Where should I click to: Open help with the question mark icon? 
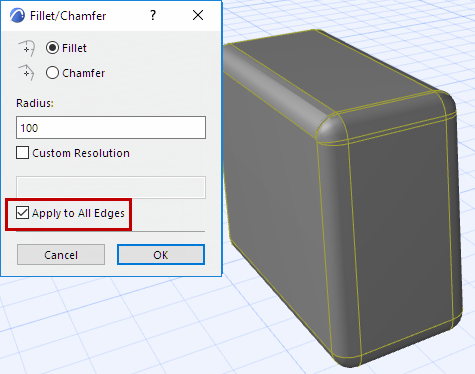pos(153,15)
